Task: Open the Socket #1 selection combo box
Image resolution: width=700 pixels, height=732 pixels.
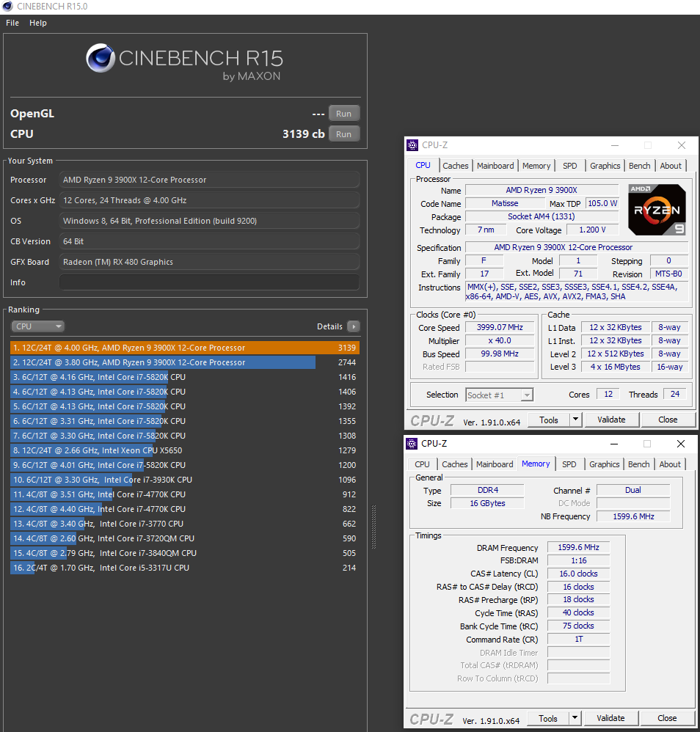Action: click(x=499, y=395)
